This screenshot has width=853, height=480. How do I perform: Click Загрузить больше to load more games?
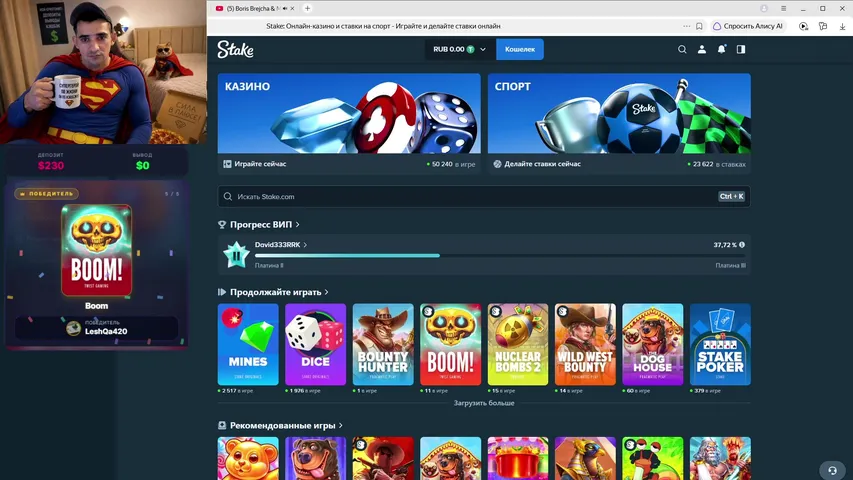tap(484, 403)
